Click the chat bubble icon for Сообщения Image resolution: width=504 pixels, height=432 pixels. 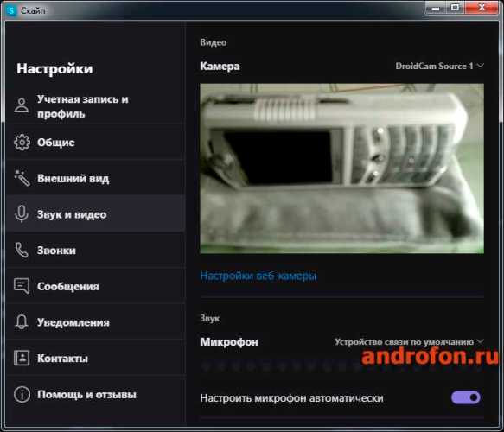pyautogui.click(x=22, y=286)
